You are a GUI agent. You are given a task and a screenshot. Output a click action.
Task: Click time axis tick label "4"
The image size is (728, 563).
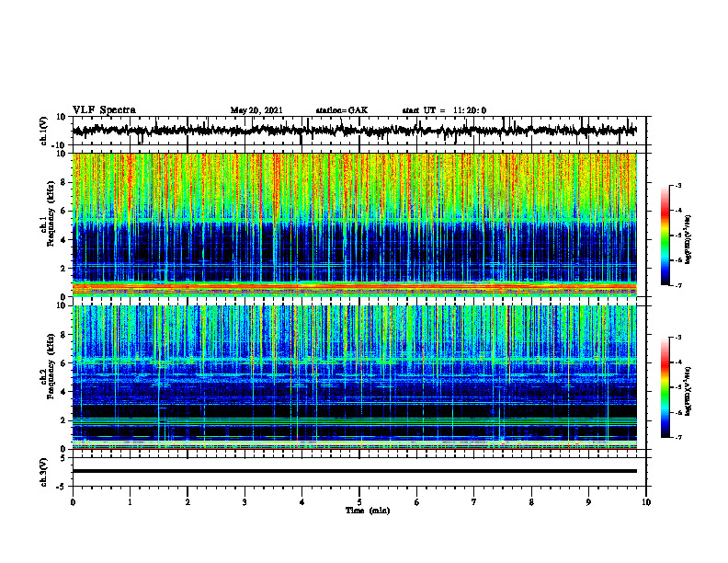click(302, 502)
